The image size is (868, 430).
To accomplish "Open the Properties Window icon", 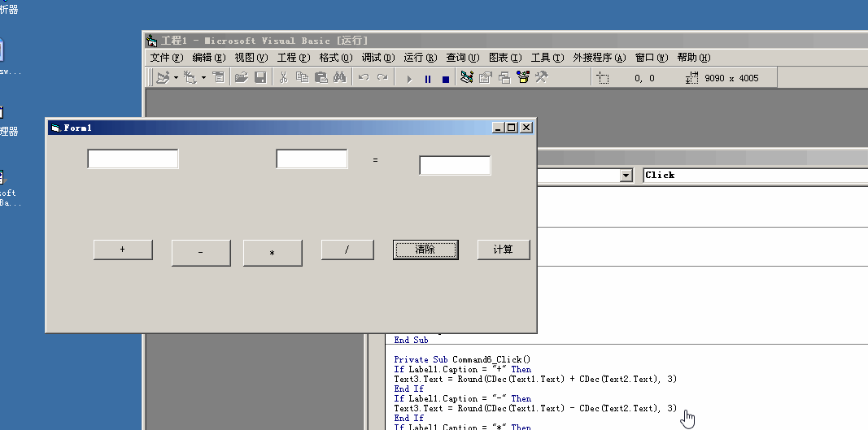I will pyautogui.click(x=486, y=78).
